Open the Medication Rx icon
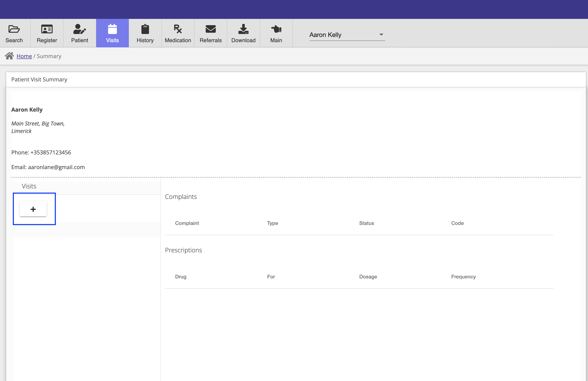The width and height of the screenshot is (588, 381). click(x=178, y=29)
